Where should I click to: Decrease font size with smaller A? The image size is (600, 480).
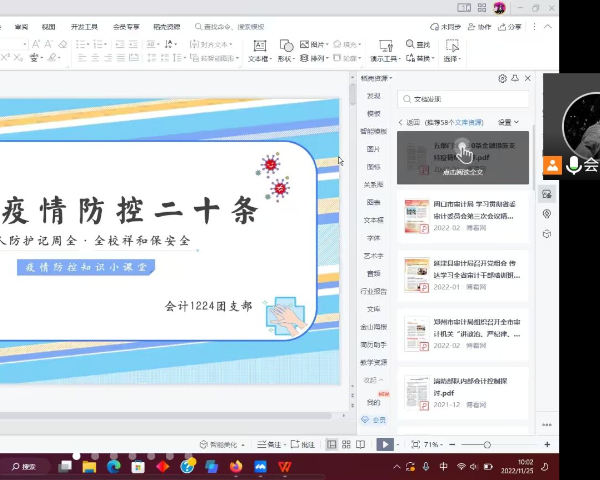click(49, 44)
